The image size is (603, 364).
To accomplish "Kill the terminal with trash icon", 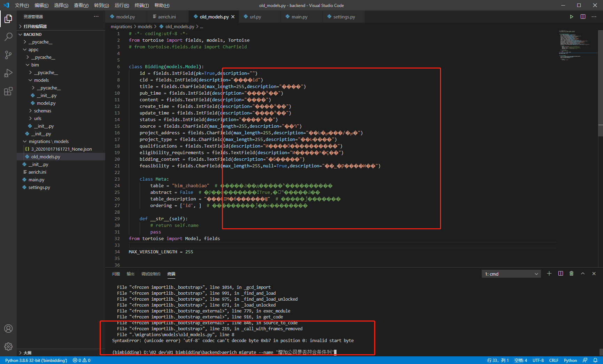I will pos(572,274).
